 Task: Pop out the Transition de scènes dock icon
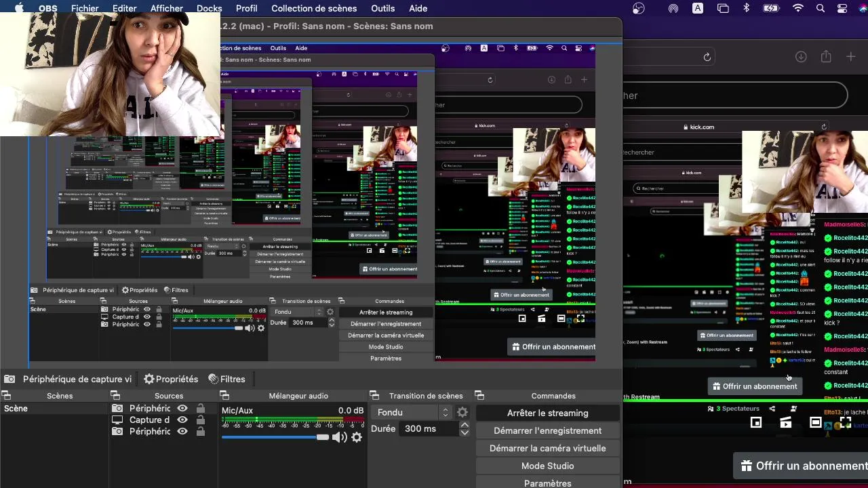pyautogui.click(x=374, y=396)
